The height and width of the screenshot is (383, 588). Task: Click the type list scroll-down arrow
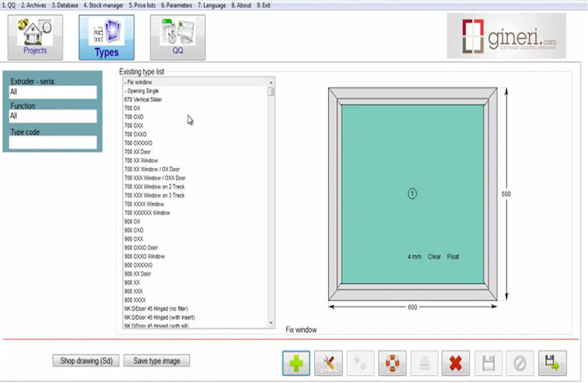pyautogui.click(x=271, y=323)
